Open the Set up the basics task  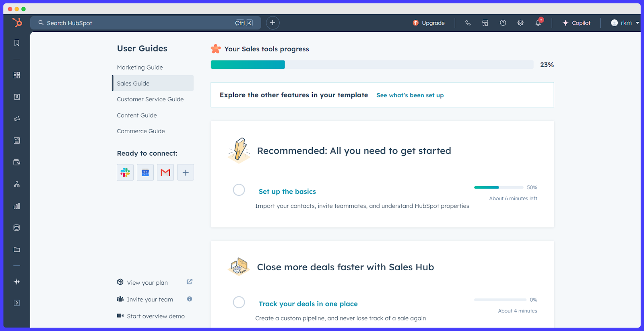point(287,191)
